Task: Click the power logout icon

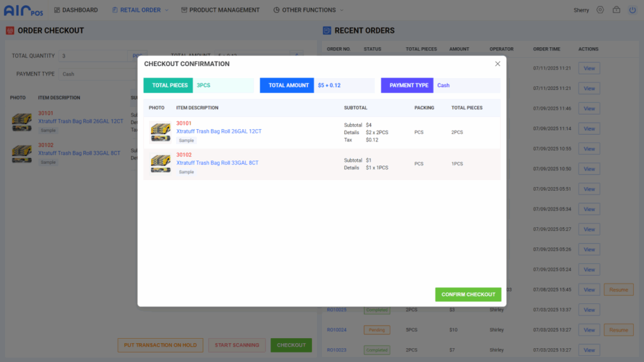Action: pyautogui.click(x=632, y=10)
